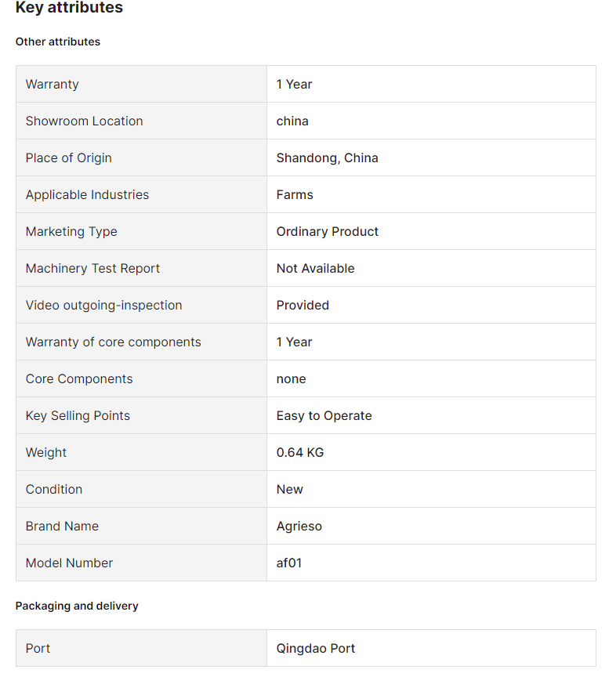Click the Warranty label cell
Screen dimensions: 616x677
(x=141, y=84)
